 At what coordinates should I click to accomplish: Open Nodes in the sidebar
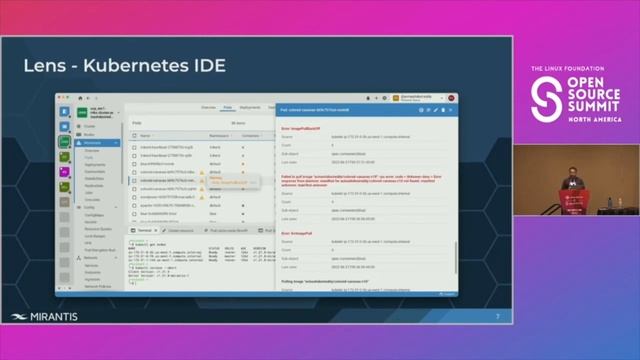click(x=89, y=135)
